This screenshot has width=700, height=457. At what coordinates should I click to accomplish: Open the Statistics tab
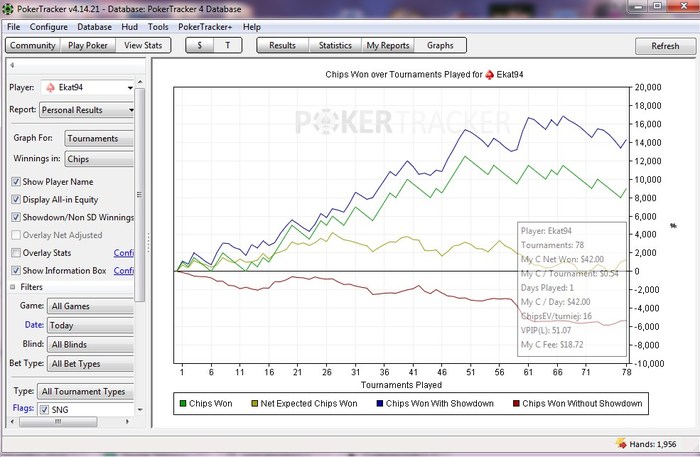click(335, 46)
